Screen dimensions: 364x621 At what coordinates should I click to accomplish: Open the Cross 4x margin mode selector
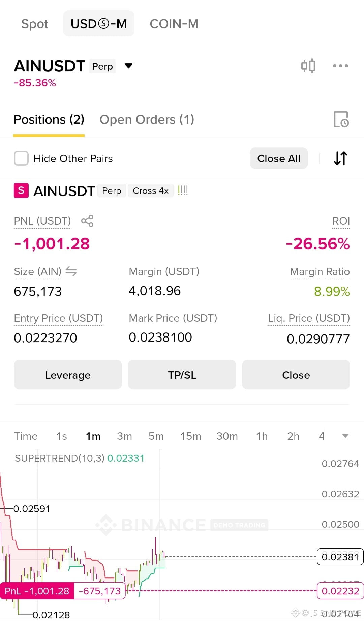pyautogui.click(x=151, y=191)
